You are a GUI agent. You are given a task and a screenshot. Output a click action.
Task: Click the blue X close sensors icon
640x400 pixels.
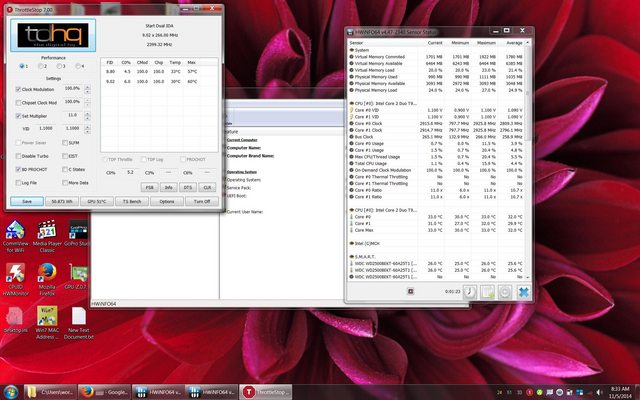(x=523, y=292)
